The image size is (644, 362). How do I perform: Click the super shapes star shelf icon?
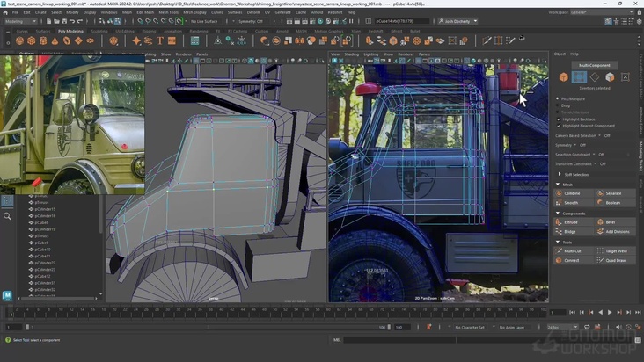[136, 40]
